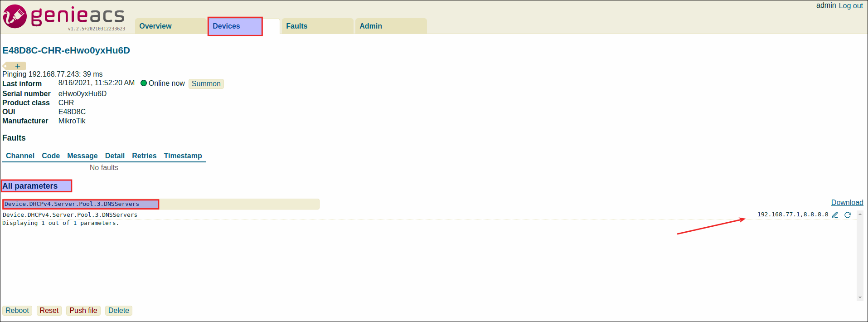The image size is (868, 322).
Task: Click the admin username text
Action: [x=826, y=5]
